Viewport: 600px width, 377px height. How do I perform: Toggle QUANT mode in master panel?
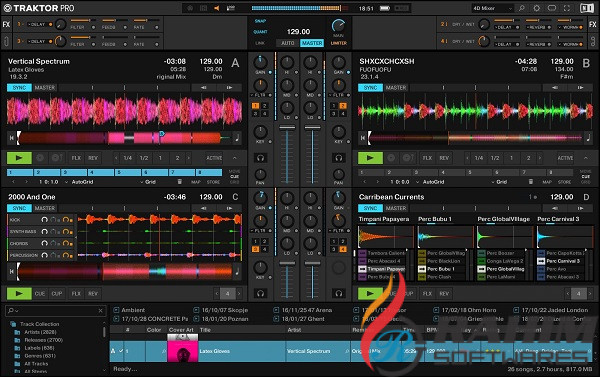(x=260, y=32)
